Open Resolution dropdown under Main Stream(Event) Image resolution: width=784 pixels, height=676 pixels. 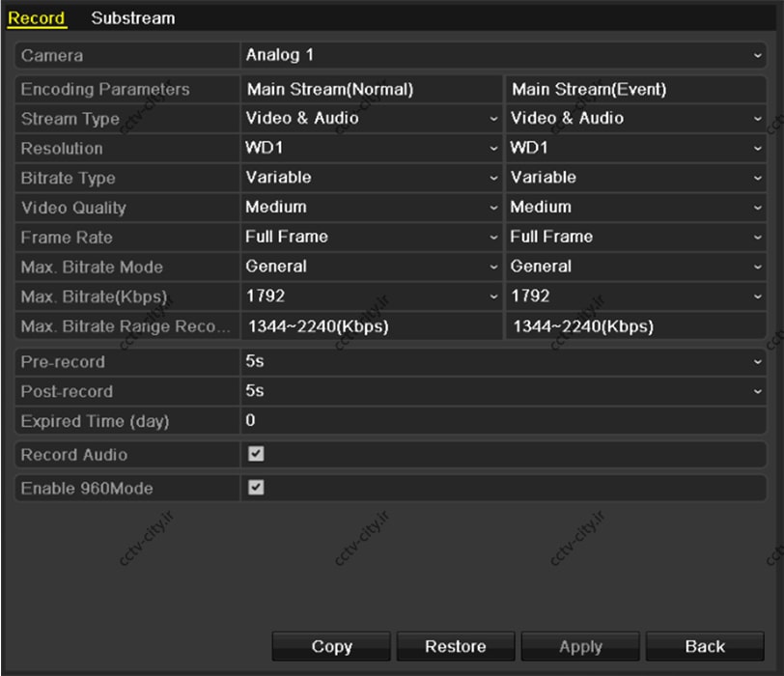click(x=636, y=148)
